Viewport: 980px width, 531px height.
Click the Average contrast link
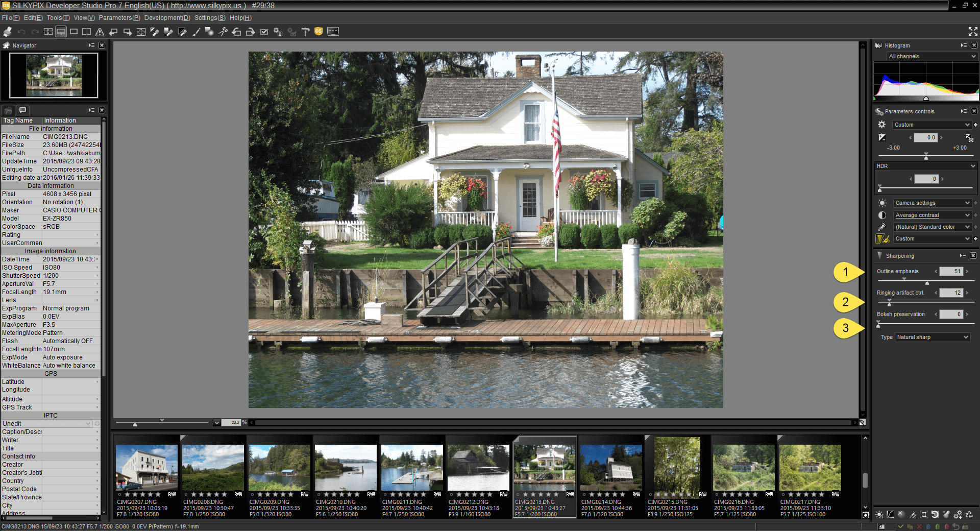coord(917,215)
